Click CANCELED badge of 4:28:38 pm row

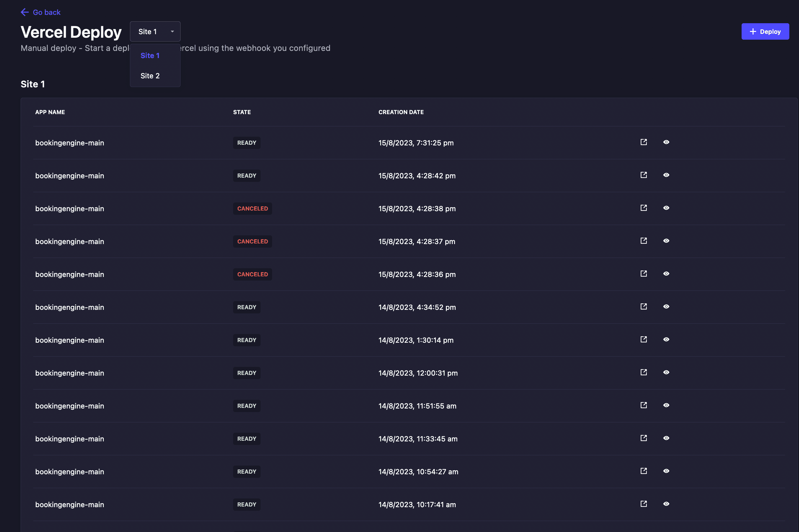252,209
